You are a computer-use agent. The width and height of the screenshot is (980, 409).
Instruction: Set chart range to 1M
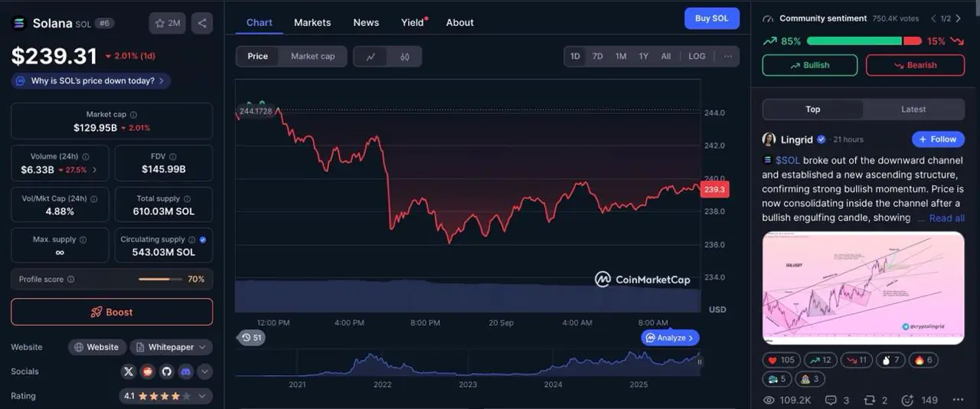[x=621, y=56]
